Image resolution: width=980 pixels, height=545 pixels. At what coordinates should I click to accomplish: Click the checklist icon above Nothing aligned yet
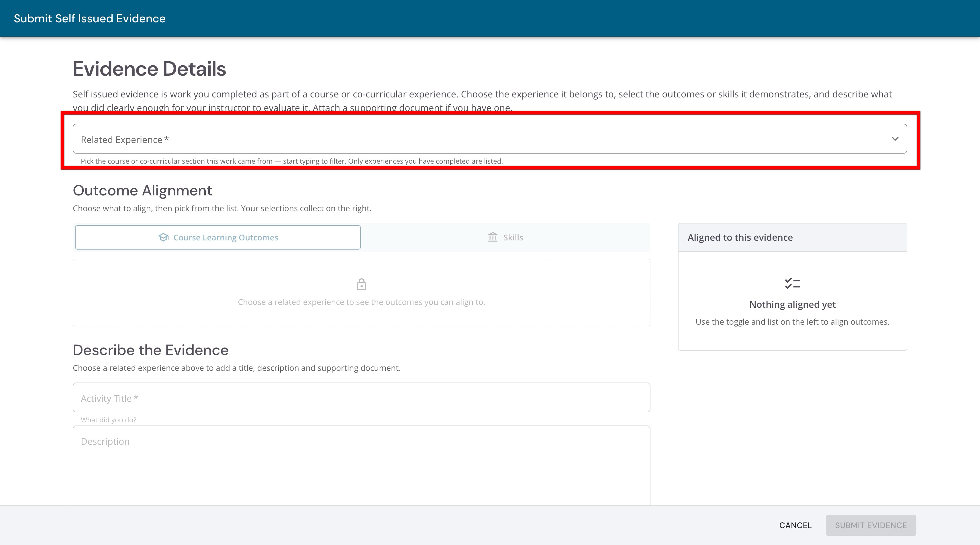pos(792,283)
